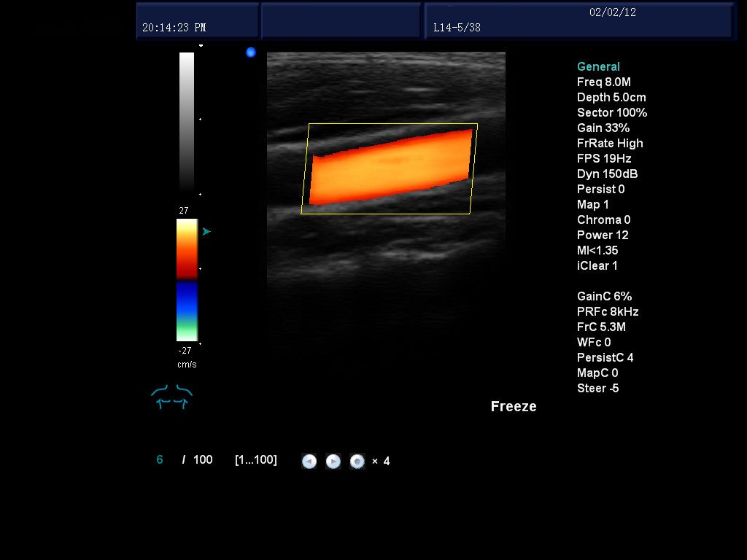Viewport: 747px width, 560px height.
Task: Click the Steer -5 setting
Action: point(597,389)
